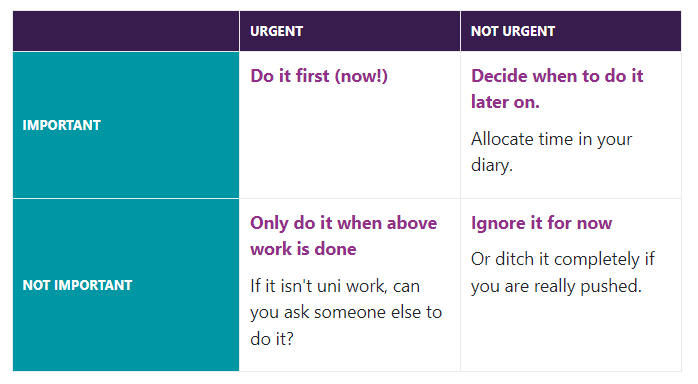Viewport: 698px width, 384px height.
Task: Click the word 'diary.' in the Important row
Action: coord(492,166)
